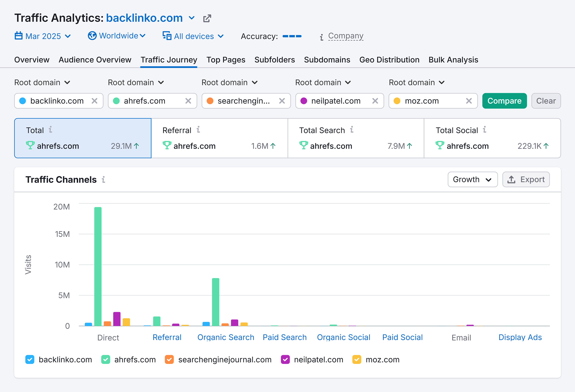Switch to the Subfolders tab
This screenshot has height=392, width=575.
[275, 60]
